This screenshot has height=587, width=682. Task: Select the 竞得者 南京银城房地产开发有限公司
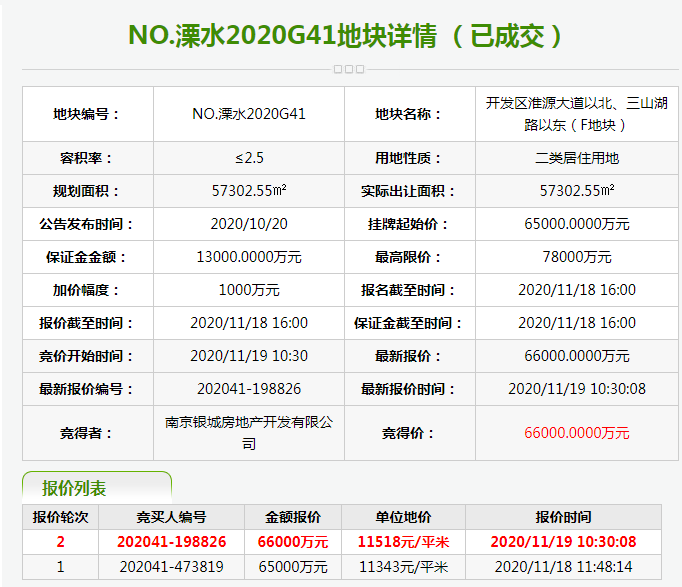[x=249, y=433]
